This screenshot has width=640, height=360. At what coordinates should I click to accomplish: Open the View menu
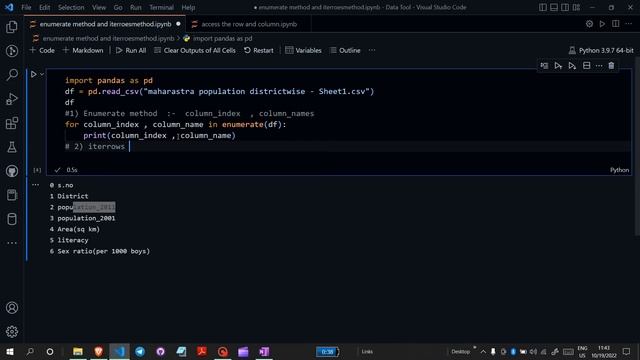tap(99, 7)
